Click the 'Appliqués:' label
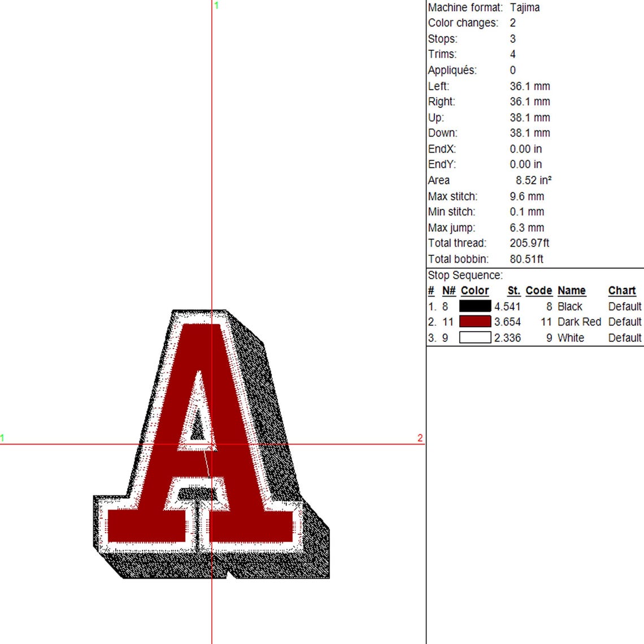The width and height of the screenshot is (644, 644). point(452,70)
